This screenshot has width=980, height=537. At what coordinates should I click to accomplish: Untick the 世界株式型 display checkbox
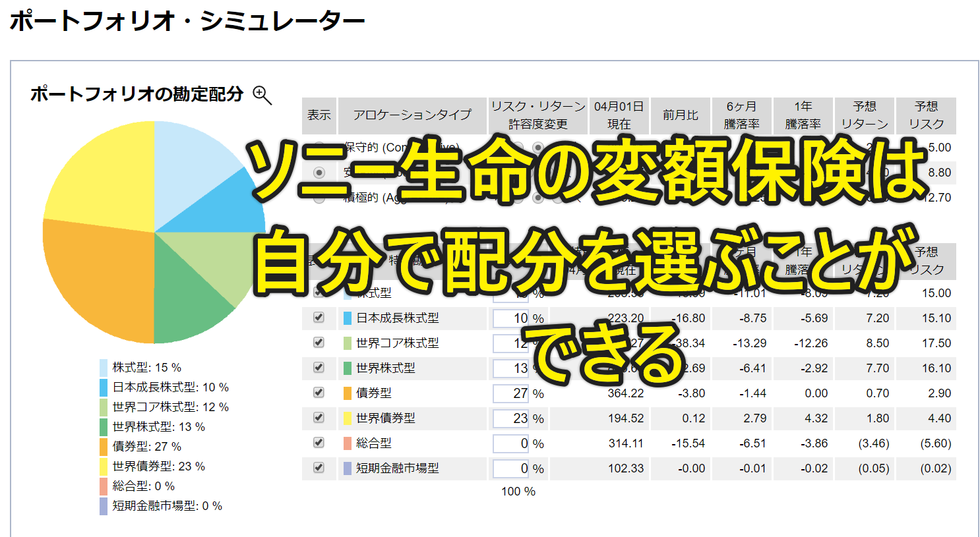(319, 368)
